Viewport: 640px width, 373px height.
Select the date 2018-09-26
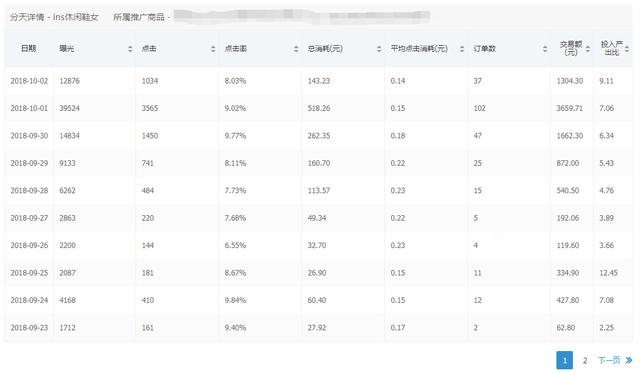29,245
